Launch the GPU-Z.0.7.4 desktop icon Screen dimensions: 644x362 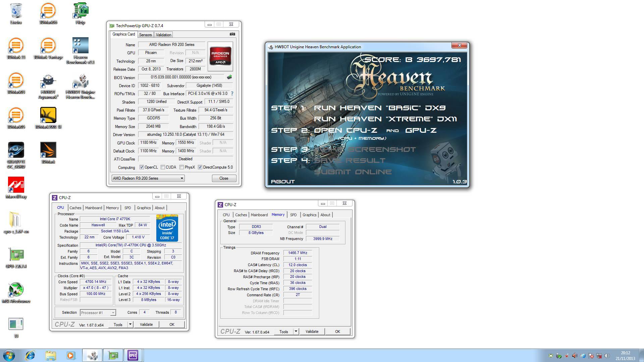click(16, 257)
